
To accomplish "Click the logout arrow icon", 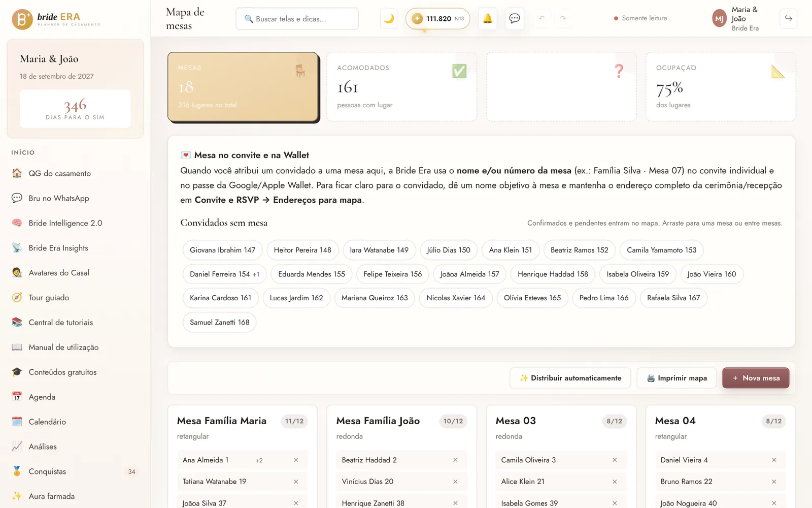I will pyautogui.click(x=788, y=18).
